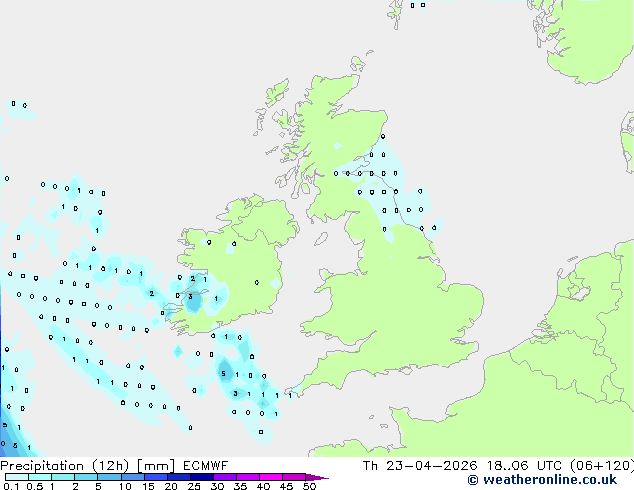634x490 pixels.
Task: Pick the 0.5–1 mm legend color swatch
Action: pyautogui.click(x=40, y=477)
